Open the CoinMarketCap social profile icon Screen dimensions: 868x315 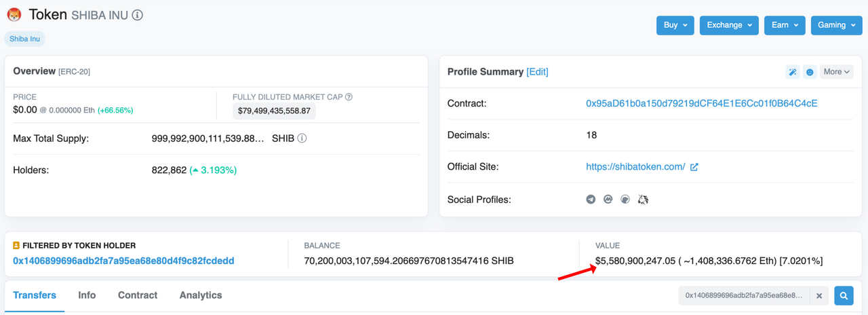[608, 200]
